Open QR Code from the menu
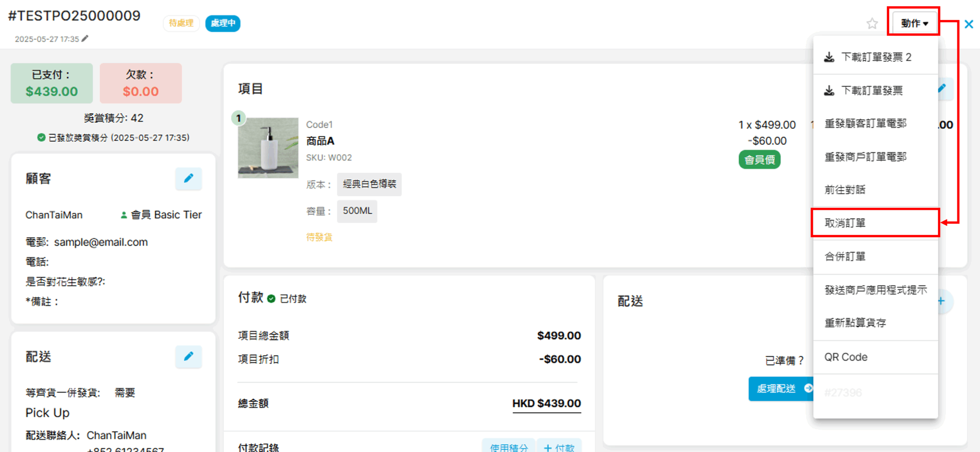 point(846,357)
